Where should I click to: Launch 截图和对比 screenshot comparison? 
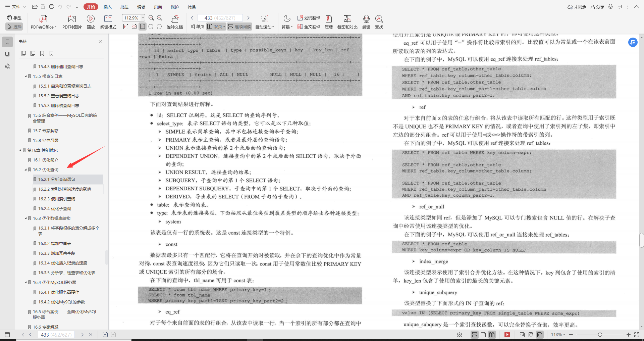pyautogui.click(x=347, y=21)
